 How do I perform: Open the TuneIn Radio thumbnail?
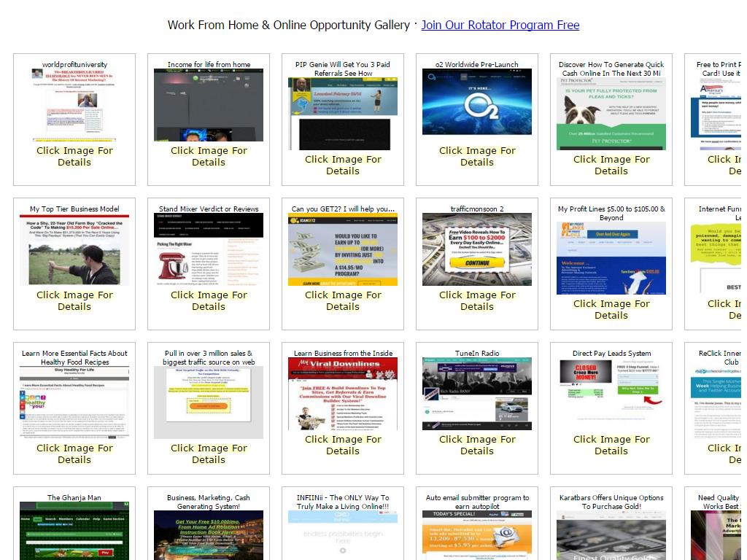[x=477, y=394]
